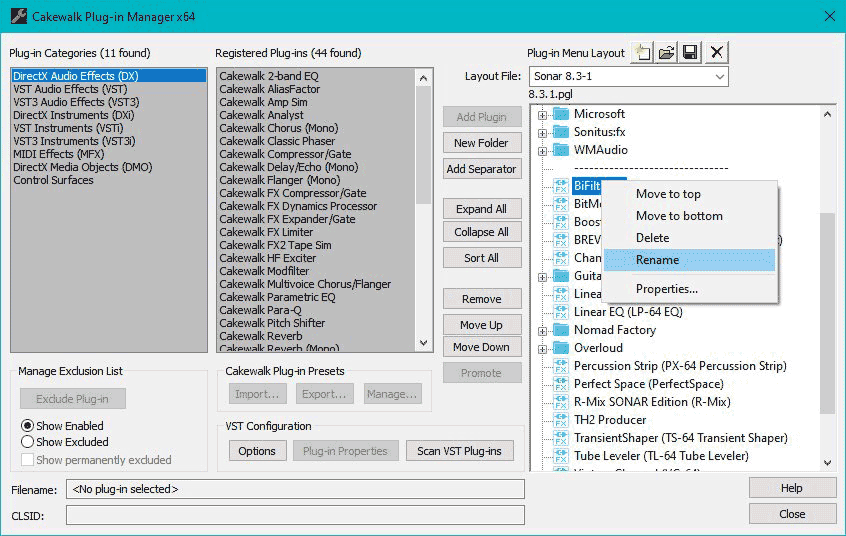Expand the WMAudio folder node
This screenshot has height=536, width=846.
click(x=543, y=150)
